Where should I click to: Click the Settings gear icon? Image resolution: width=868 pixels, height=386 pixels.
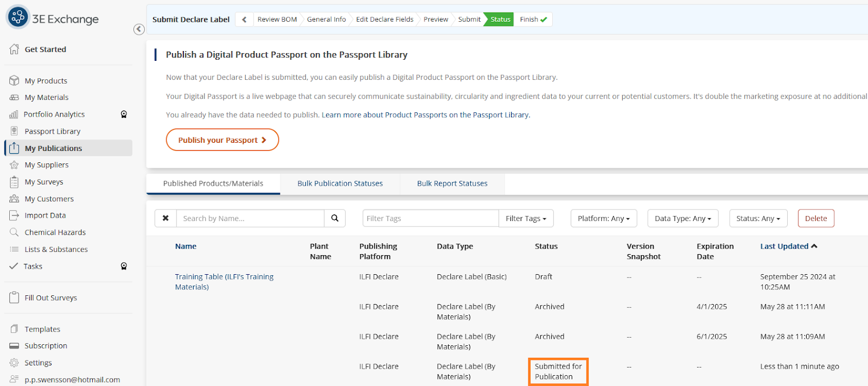coord(14,362)
